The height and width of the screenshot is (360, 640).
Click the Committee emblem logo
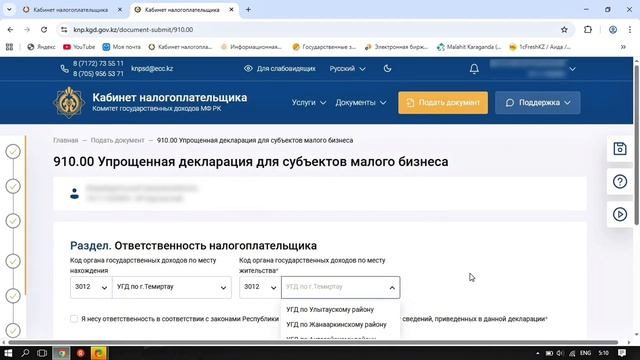(x=69, y=102)
